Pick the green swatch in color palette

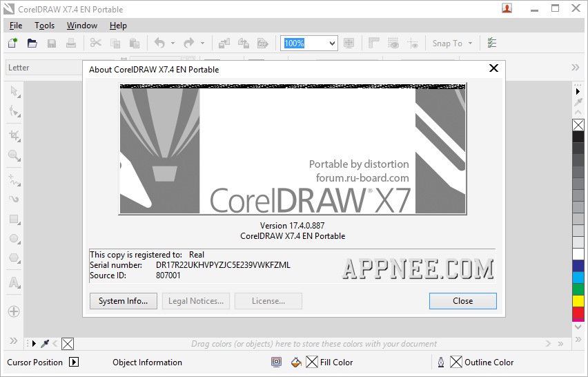point(578,289)
